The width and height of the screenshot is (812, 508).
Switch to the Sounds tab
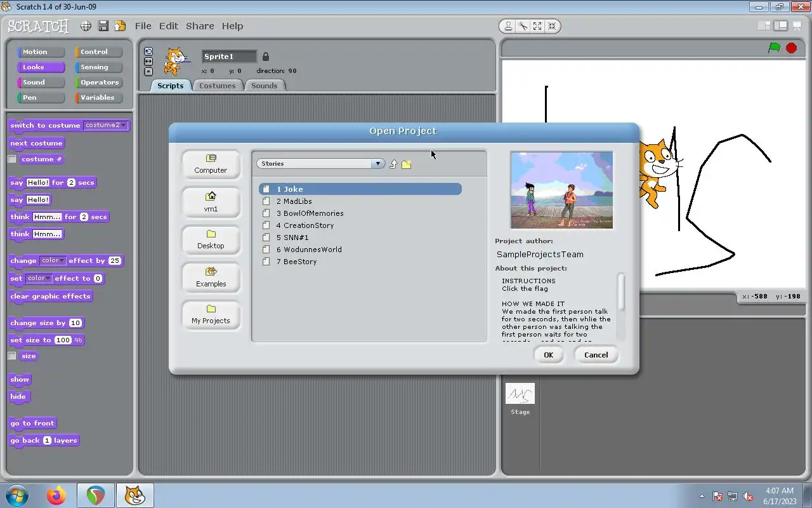pos(264,86)
